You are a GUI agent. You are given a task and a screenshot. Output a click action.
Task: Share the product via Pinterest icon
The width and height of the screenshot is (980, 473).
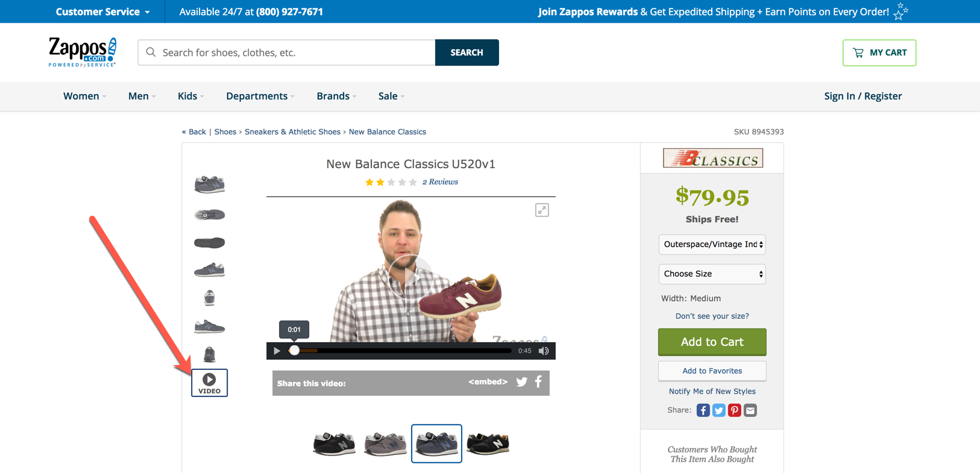click(x=734, y=410)
